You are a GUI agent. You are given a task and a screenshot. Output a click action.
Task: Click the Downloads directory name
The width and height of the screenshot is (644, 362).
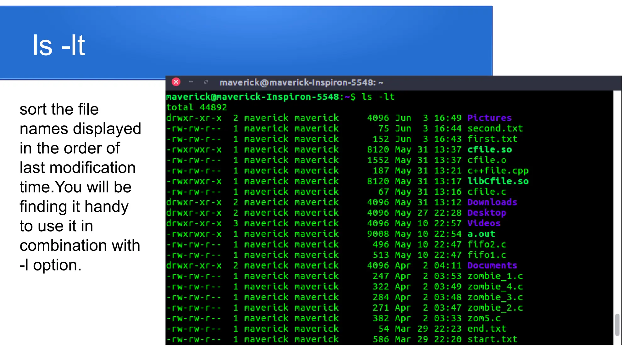[492, 202]
